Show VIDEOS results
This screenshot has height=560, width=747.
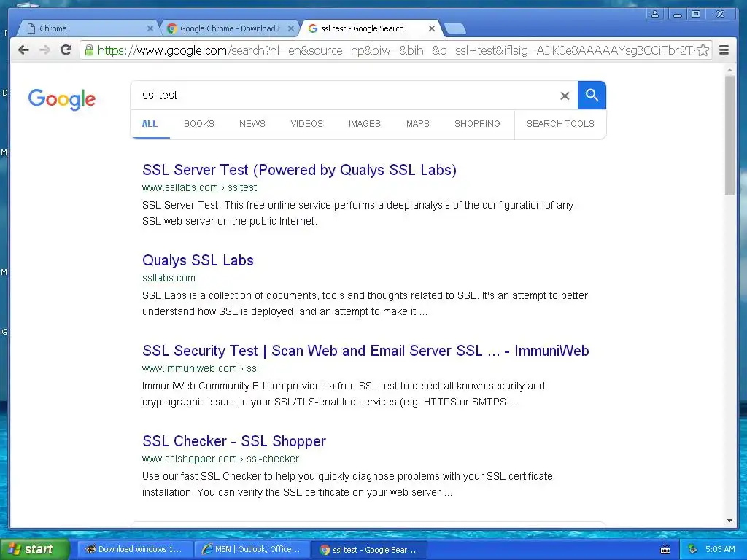click(x=307, y=124)
